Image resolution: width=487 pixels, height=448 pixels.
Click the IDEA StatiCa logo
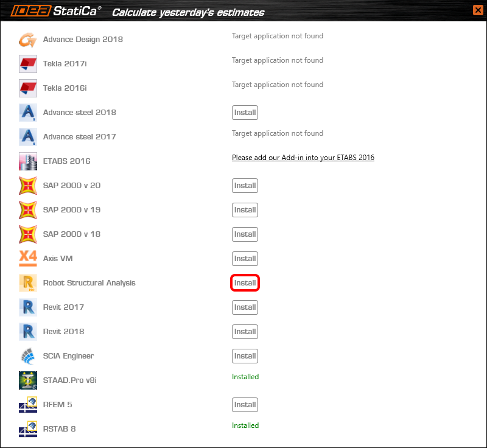(56, 11)
